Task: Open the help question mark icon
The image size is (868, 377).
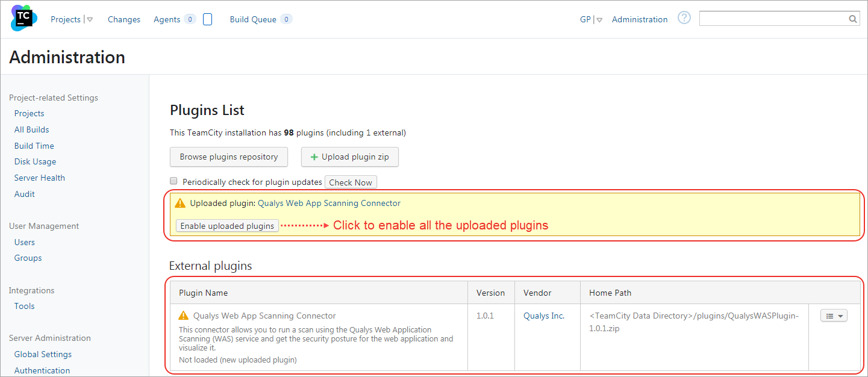Action: pos(684,18)
